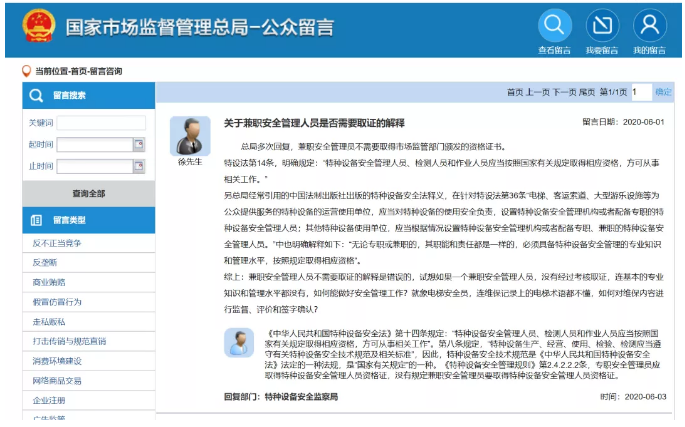Click the location pin icon

[26, 71]
